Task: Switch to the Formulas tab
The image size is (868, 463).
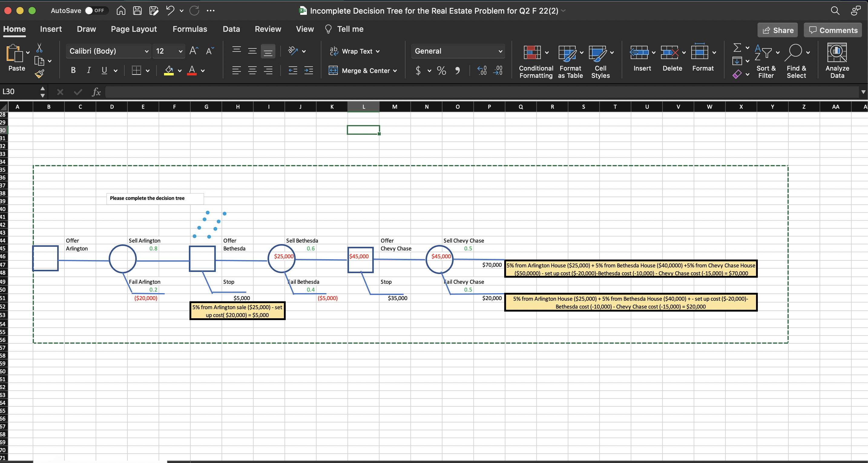Action: [190, 29]
